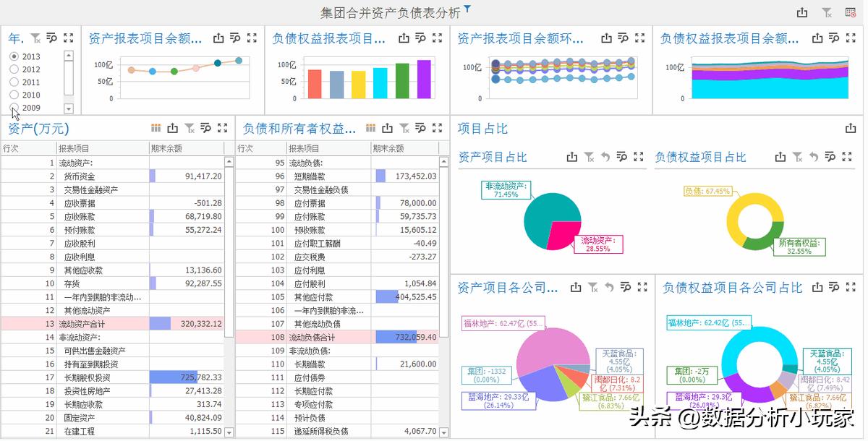868x441 pixels.
Task: Select the 2012 year radio button
Action: (x=14, y=67)
